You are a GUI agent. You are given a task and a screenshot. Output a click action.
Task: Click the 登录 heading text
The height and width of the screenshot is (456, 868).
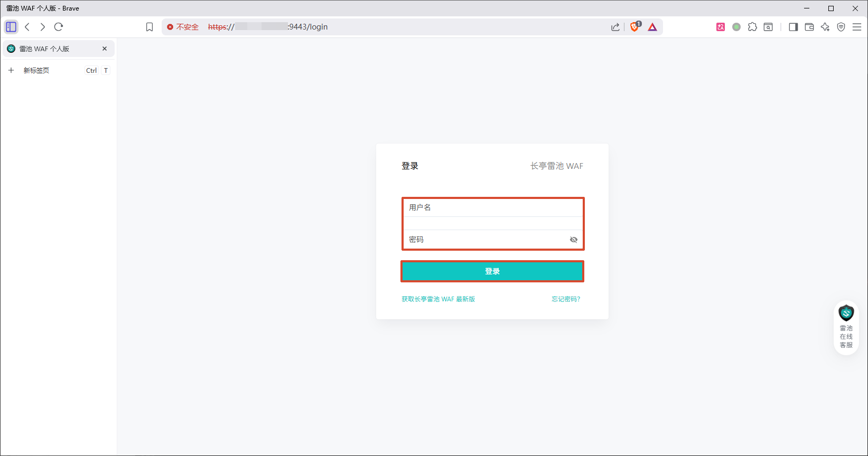point(410,166)
